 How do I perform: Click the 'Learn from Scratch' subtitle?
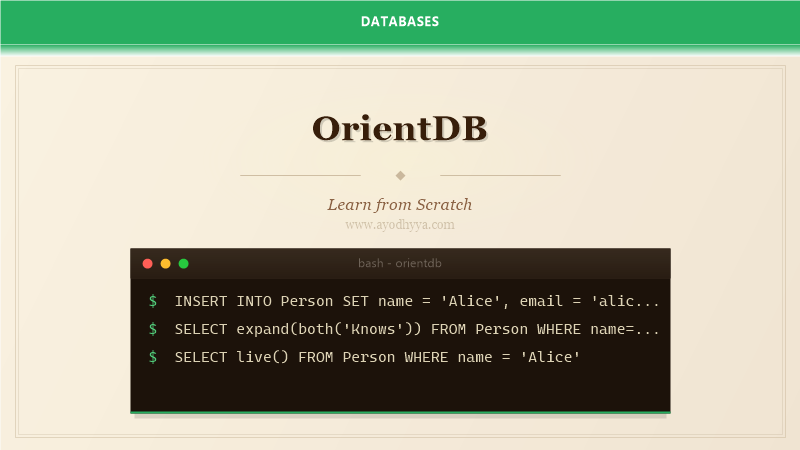click(400, 205)
